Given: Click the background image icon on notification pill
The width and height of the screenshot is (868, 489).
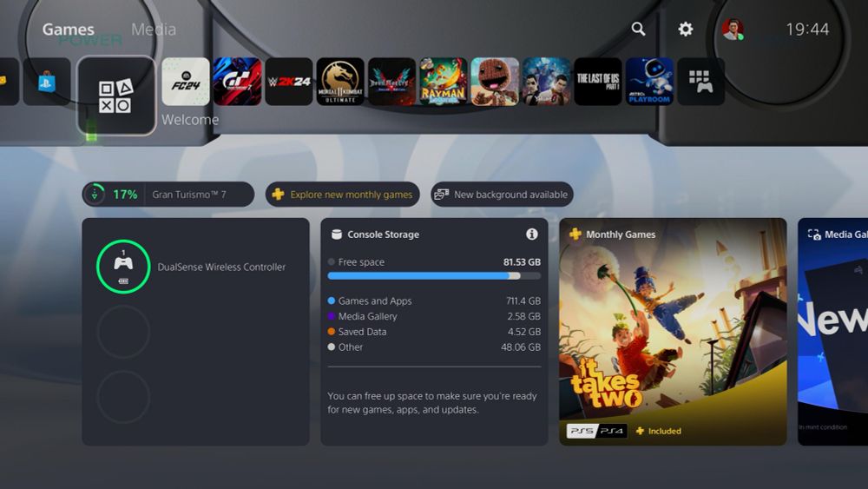Looking at the screenshot, I should tap(441, 195).
